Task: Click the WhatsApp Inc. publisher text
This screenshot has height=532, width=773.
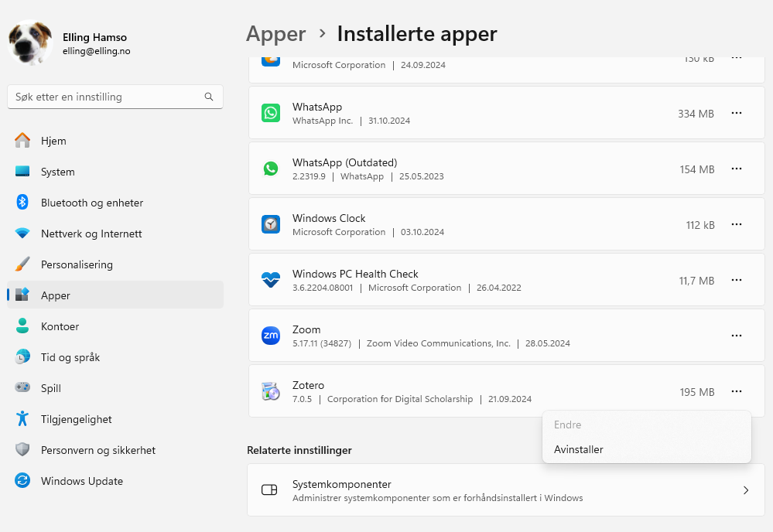Action: [x=323, y=121]
